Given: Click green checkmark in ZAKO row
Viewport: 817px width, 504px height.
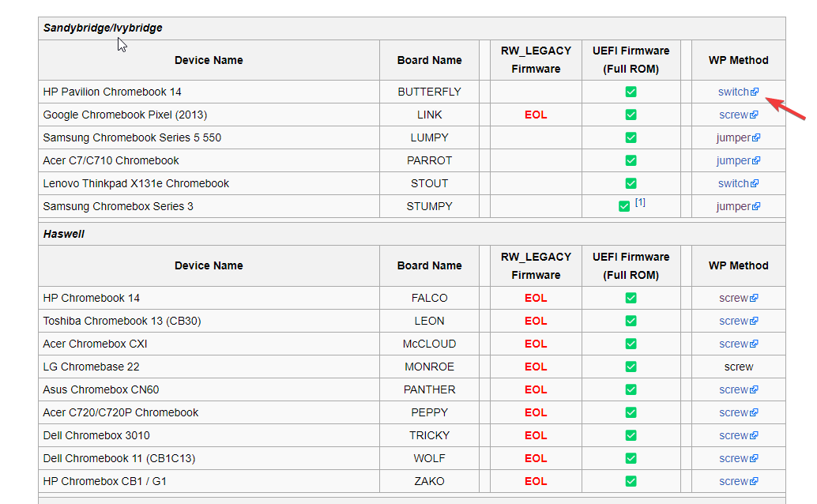Looking at the screenshot, I should pos(631,482).
